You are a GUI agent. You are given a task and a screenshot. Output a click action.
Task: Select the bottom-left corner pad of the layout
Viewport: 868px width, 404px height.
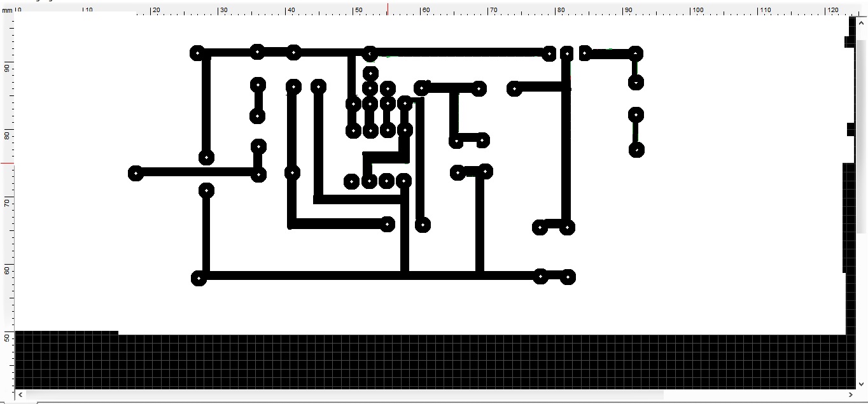tap(199, 278)
